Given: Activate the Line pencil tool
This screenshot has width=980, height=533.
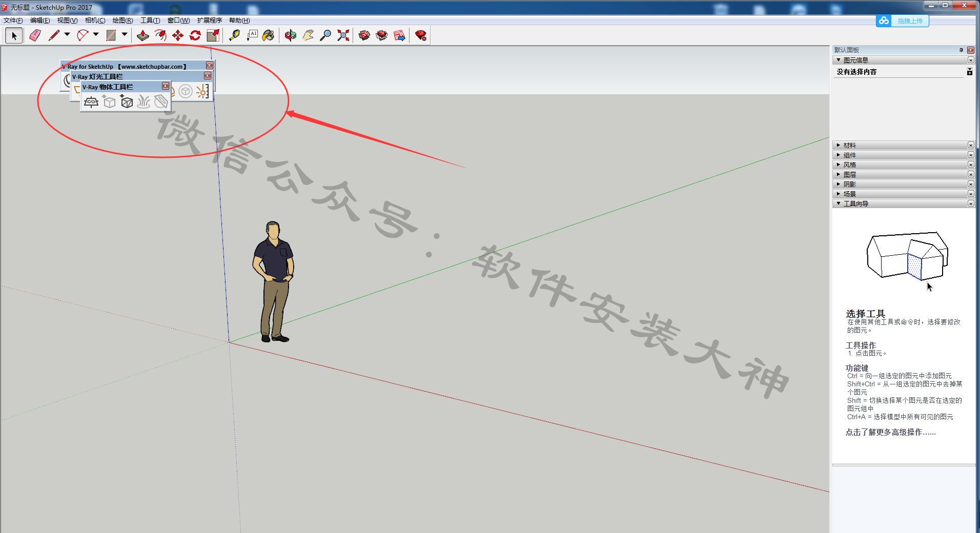Looking at the screenshot, I should 54,35.
